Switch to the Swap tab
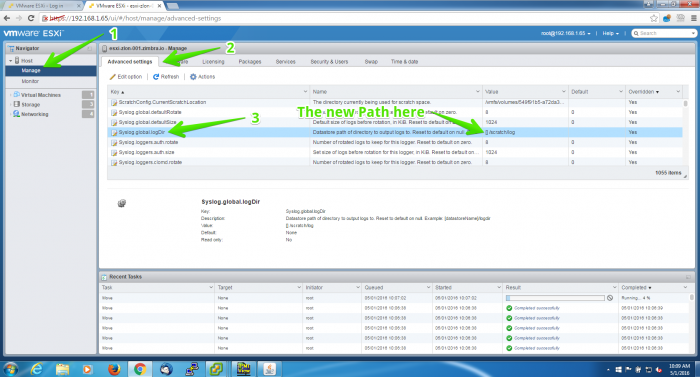The height and width of the screenshot is (377, 700). 371,62
